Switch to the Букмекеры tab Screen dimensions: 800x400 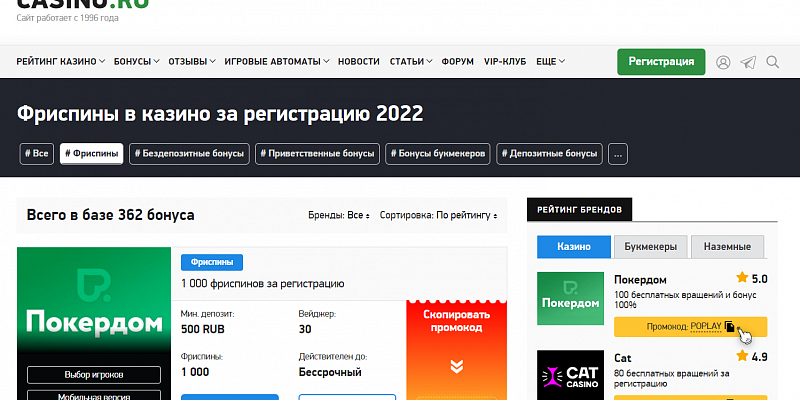[650, 246]
